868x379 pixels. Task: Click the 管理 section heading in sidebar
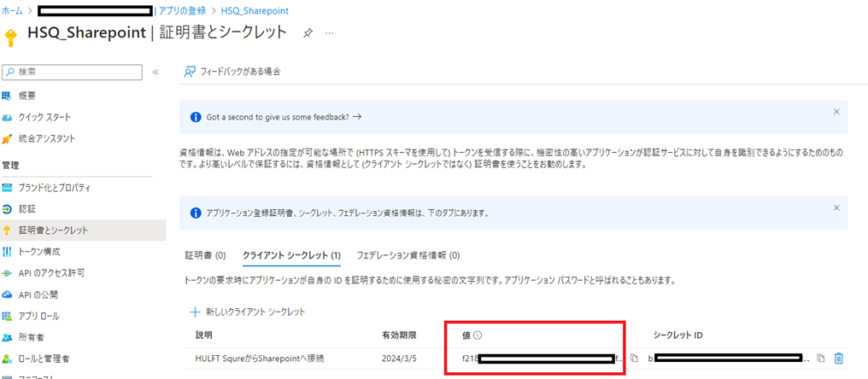click(x=10, y=166)
